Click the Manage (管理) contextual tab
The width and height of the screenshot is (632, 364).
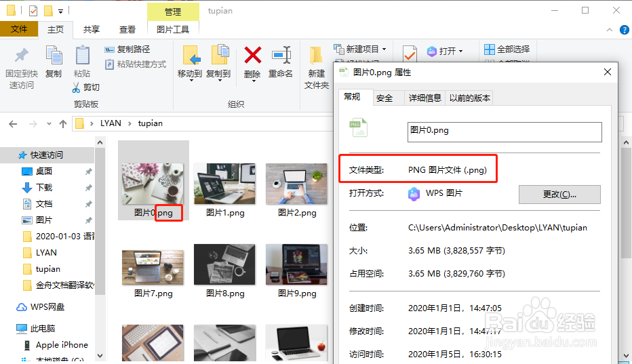173,12
